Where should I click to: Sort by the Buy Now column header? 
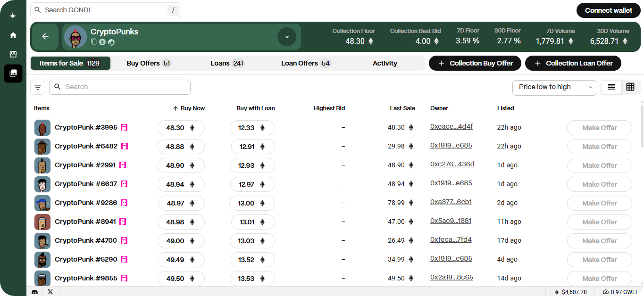click(189, 108)
